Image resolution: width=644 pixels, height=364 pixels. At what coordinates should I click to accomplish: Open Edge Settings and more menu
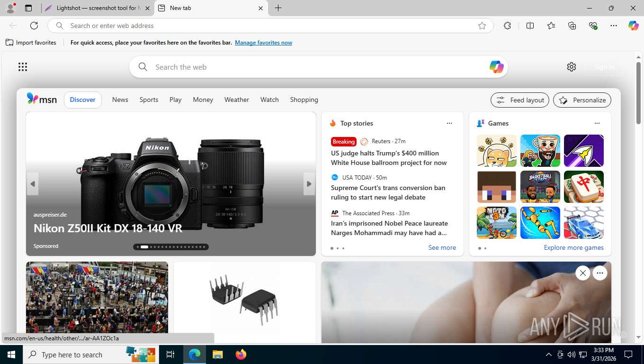[614, 26]
